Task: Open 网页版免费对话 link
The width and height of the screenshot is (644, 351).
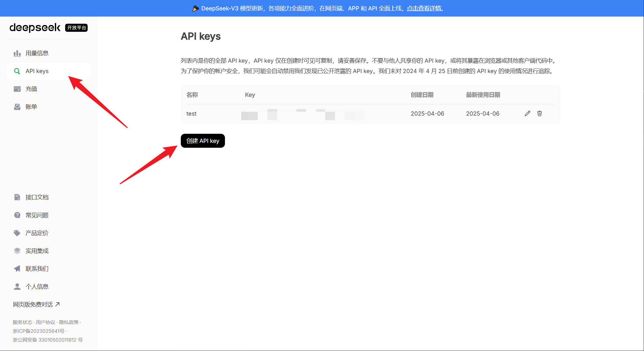Action: [36, 304]
